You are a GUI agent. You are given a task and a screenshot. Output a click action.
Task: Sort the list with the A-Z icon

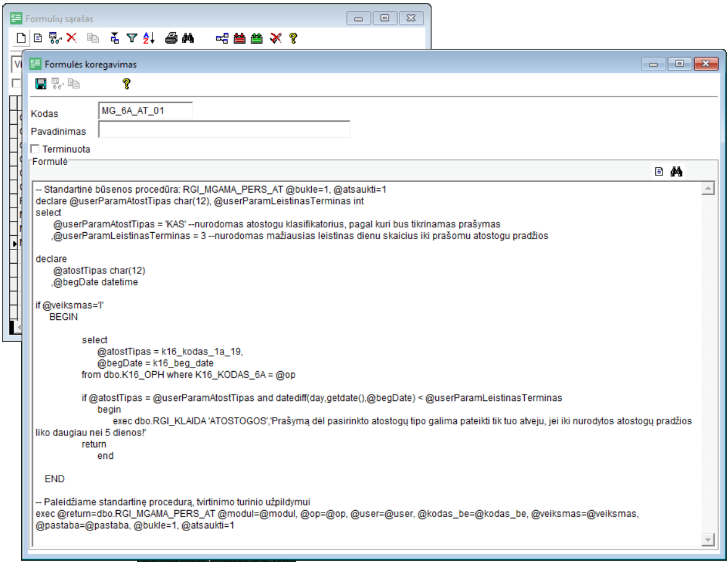(x=149, y=38)
